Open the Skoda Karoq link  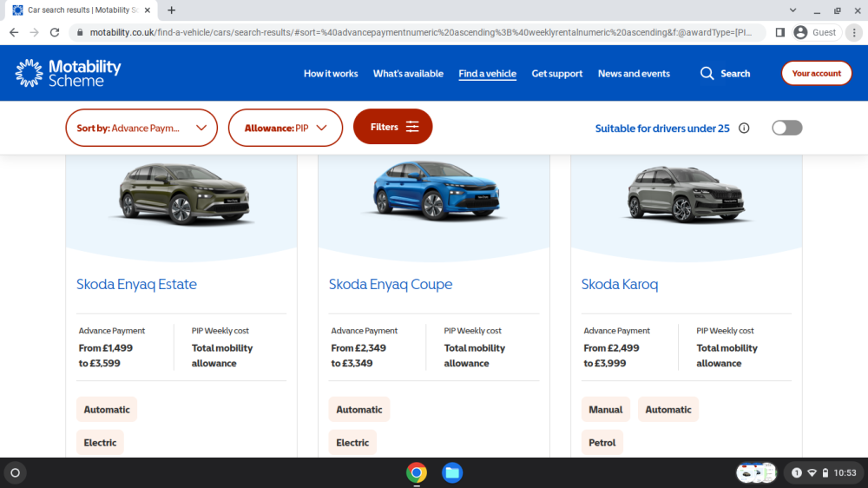click(620, 284)
